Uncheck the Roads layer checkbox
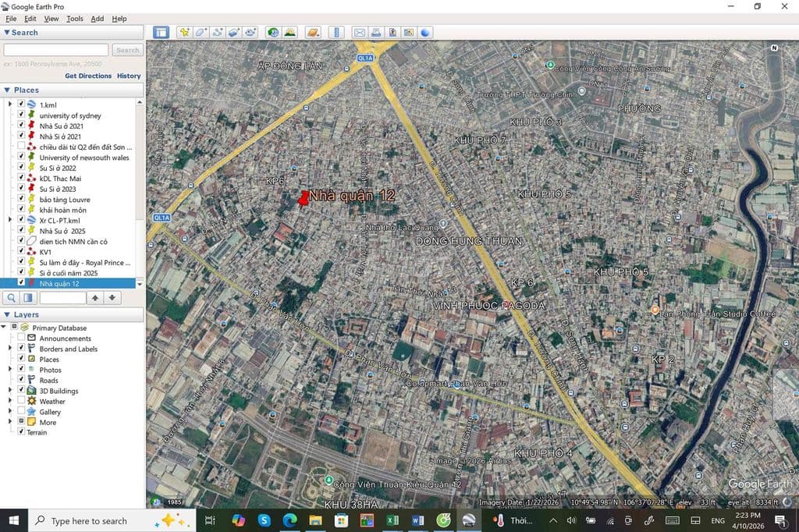 [x=21, y=381]
